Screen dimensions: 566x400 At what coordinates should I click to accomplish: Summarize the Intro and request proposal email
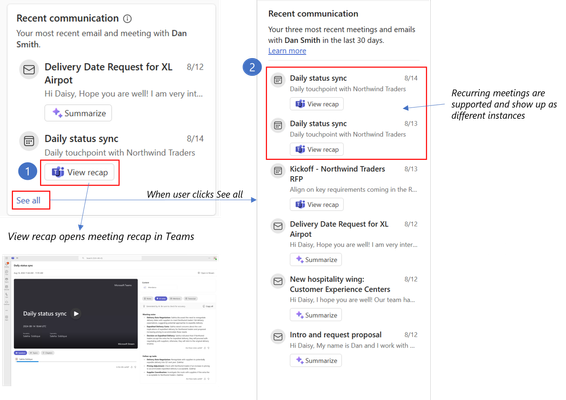(x=316, y=360)
